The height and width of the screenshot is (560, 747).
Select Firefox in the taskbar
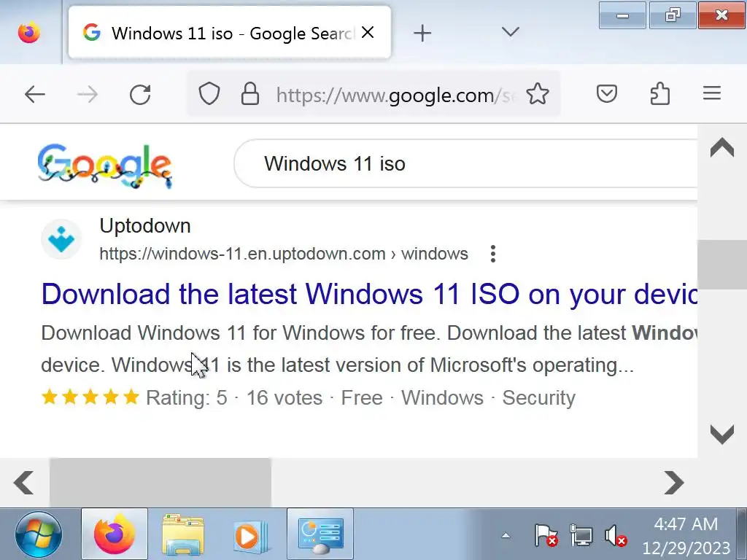tap(115, 534)
